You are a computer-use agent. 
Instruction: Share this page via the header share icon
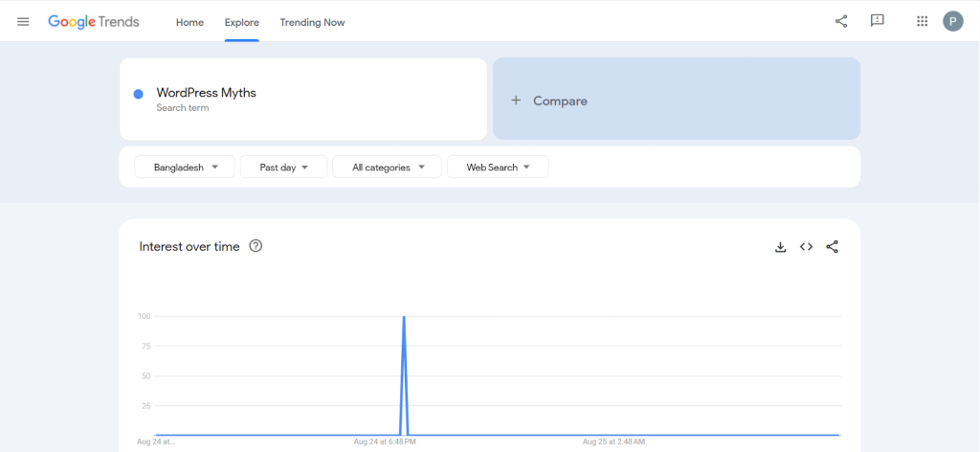pyautogui.click(x=841, y=21)
